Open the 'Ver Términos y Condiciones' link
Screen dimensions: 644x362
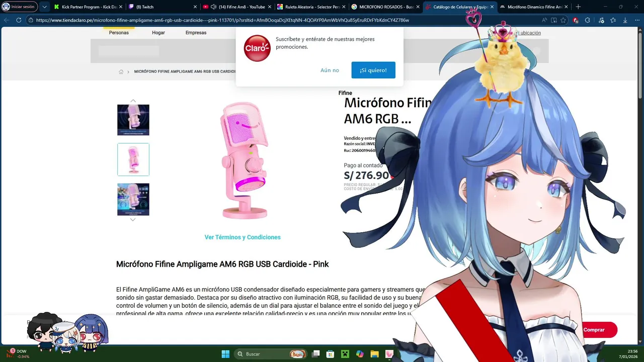(x=243, y=237)
